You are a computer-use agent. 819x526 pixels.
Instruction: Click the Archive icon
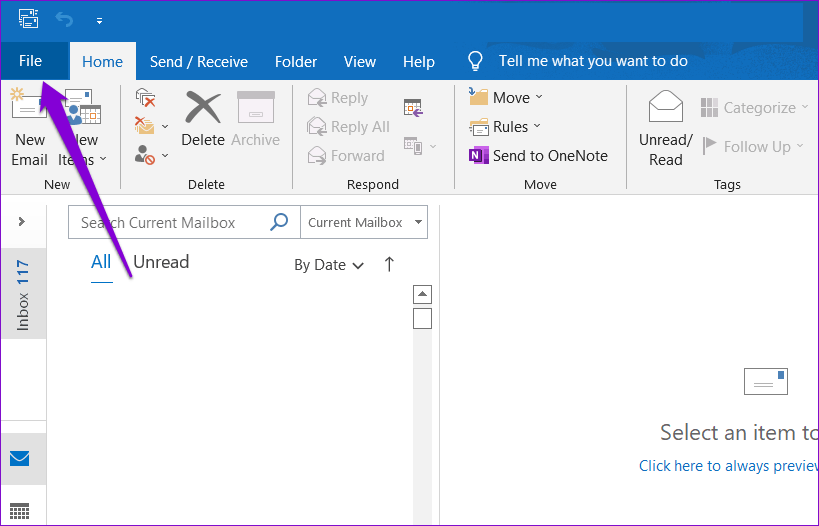pos(255,108)
